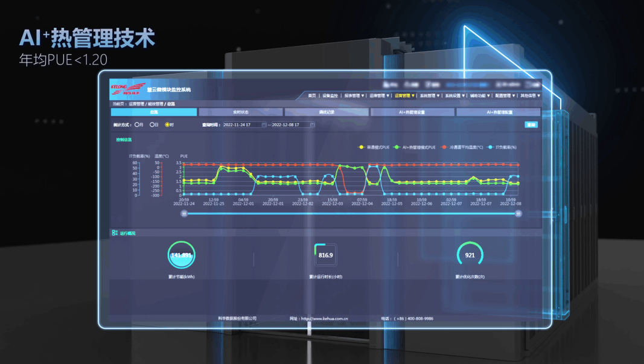Click 运营管理 in the breadcrumb
644x364 pixels.
[x=136, y=104]
